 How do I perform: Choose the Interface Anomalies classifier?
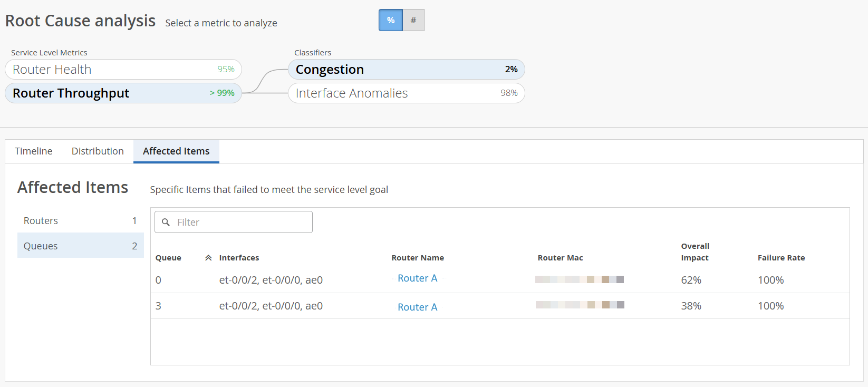click(x=406, y=93)
